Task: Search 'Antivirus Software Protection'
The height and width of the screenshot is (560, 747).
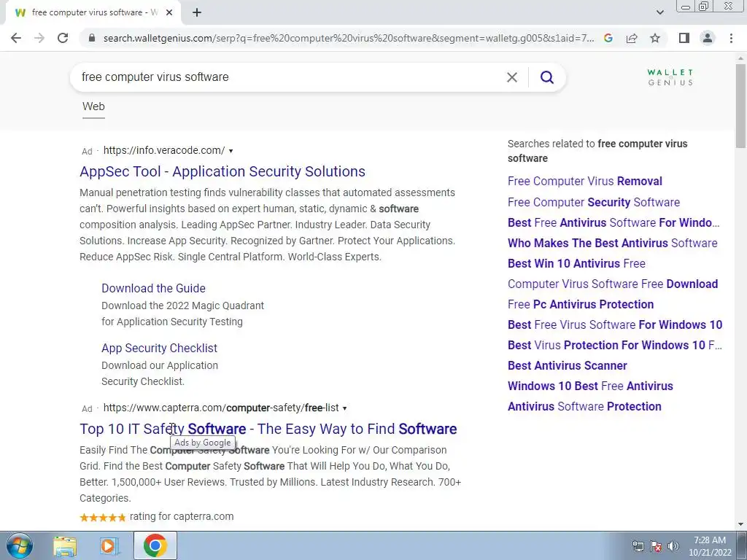Action: click(584, 407)
